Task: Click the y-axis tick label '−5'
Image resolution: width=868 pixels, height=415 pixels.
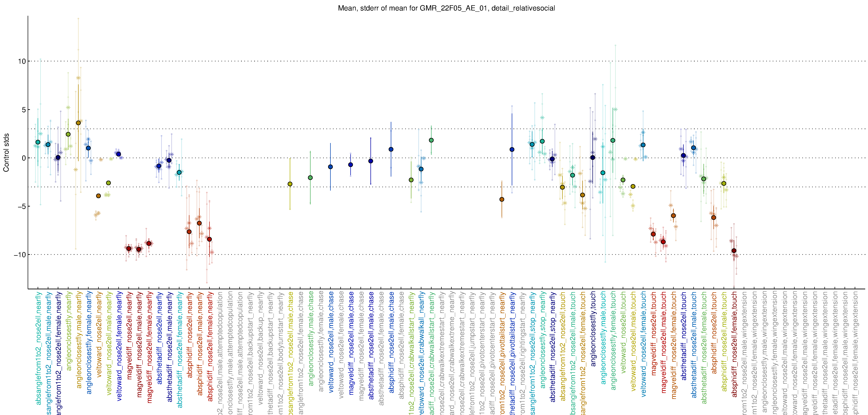Action: (x=22, y=206)
